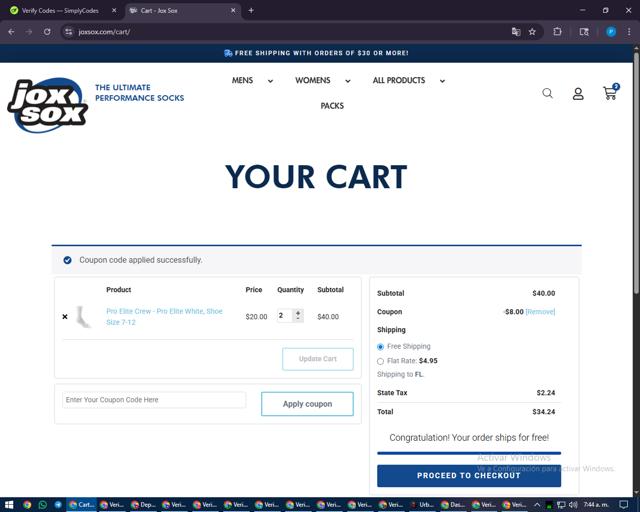Image resolution: width=640 pixels, height=512 pixels.
Task: Reload the joxsox.com cart page
Action: pos(47,32)
